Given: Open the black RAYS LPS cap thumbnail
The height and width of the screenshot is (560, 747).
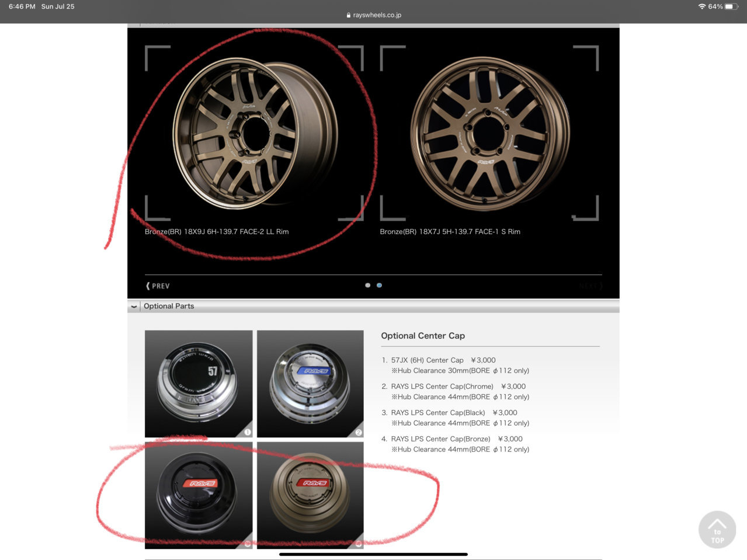Looking at the screenshot, I should [199, 495].
